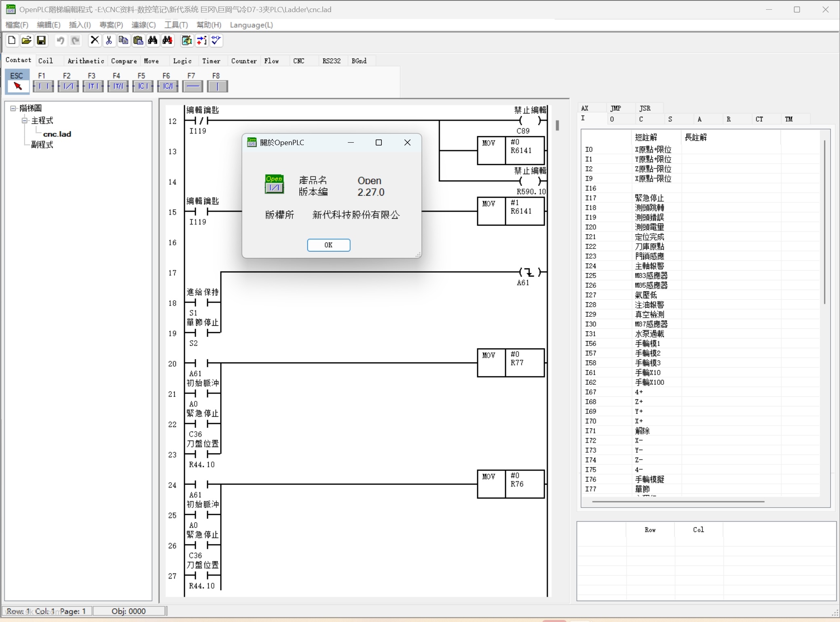This screenshot has width=840, height=622.
Task: Collapse the 階梯圖 tree root
Action: pyautogui.click(x=13, y=108)
